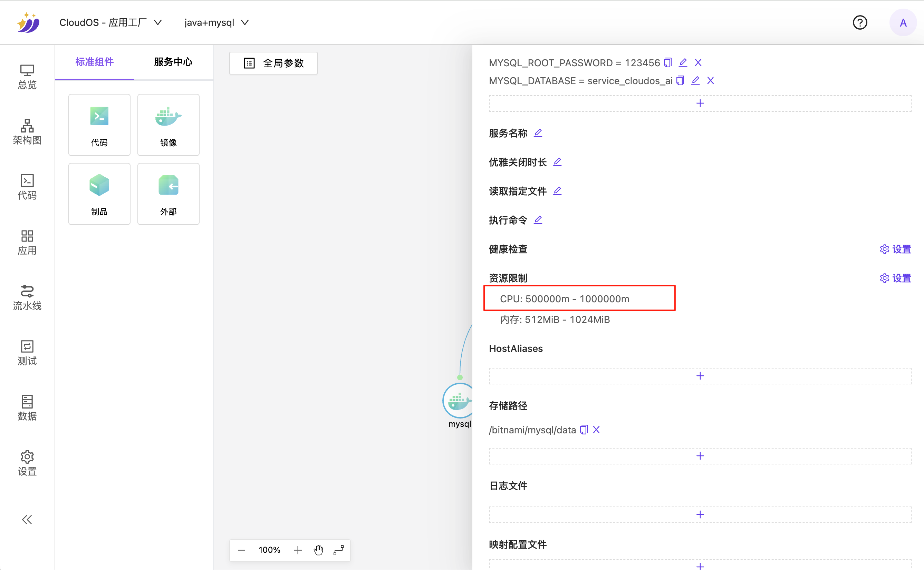
Task: Edit the MYSQL_DATABASE variable
Action: (695, 81)
